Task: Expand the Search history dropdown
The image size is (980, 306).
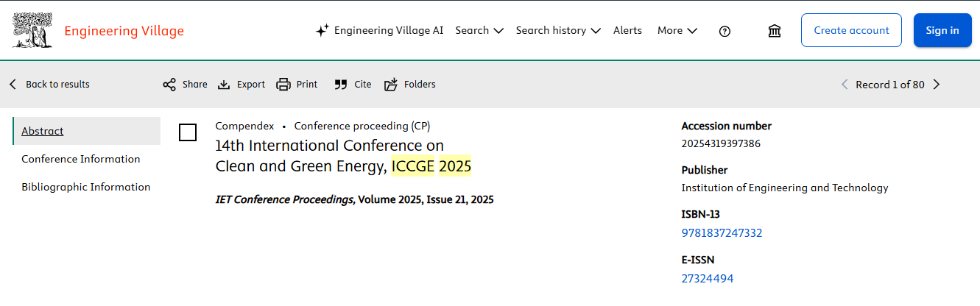Action: [558, 30]
